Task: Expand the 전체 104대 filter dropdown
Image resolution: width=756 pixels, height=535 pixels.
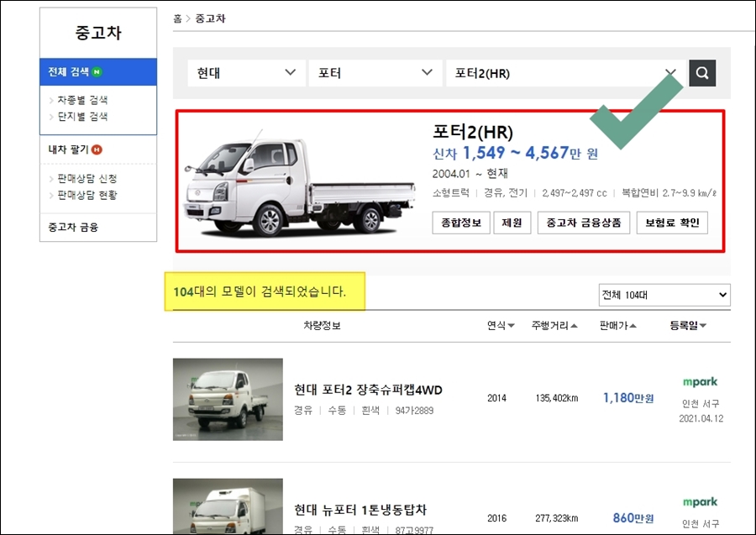Action: tap(664, 295)
